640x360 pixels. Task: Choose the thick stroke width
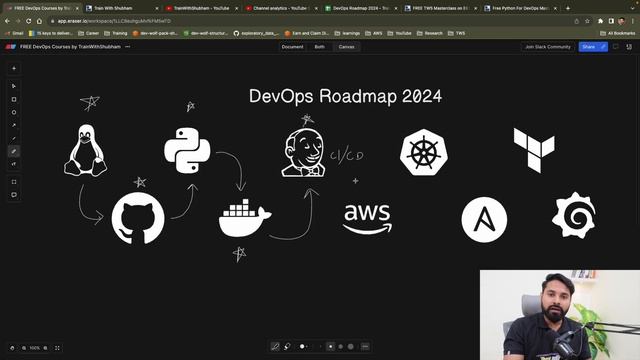[351, 347]
